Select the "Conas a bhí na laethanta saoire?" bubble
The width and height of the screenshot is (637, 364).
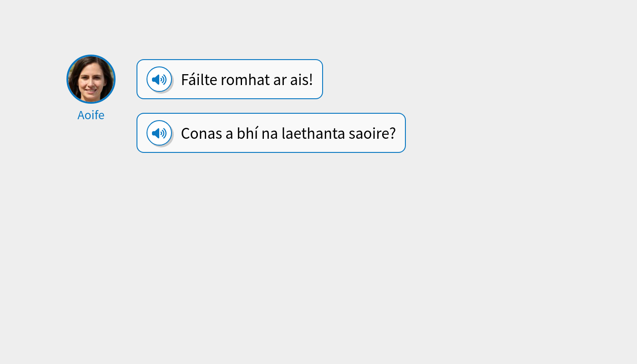tap(271, 133)
